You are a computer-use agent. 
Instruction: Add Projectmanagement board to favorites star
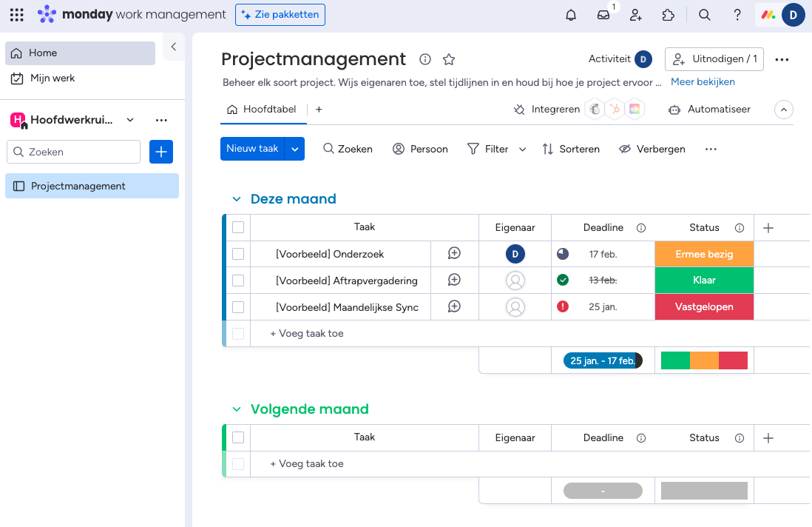[x=449, y=59]
